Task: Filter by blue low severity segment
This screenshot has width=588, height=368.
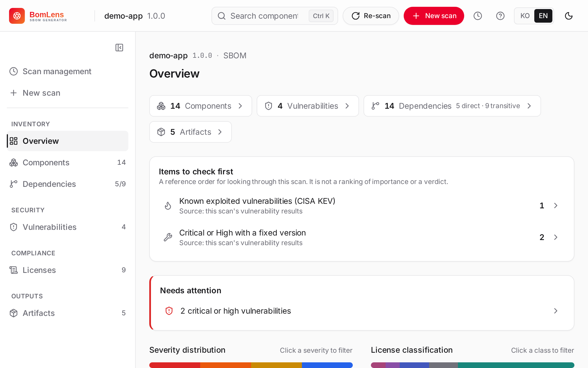Action: pos(327,365)
